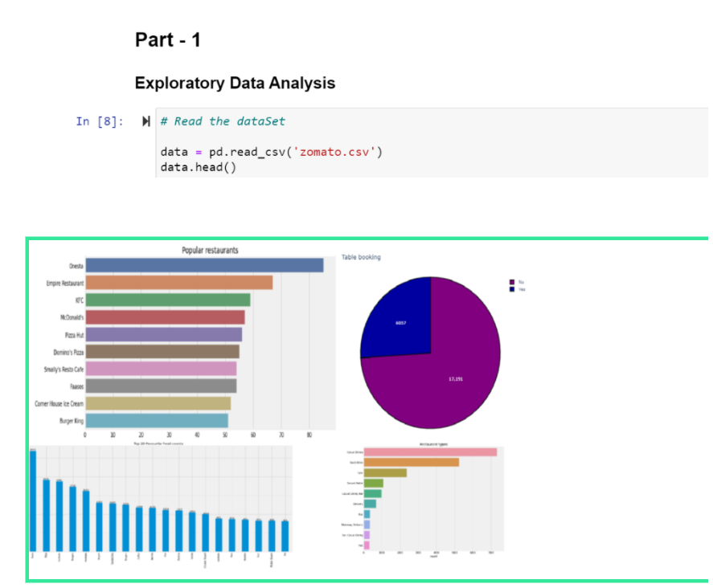
Task: Select the 'Exploratory Data Analysis' heading
Action: [x=235, y=84]
